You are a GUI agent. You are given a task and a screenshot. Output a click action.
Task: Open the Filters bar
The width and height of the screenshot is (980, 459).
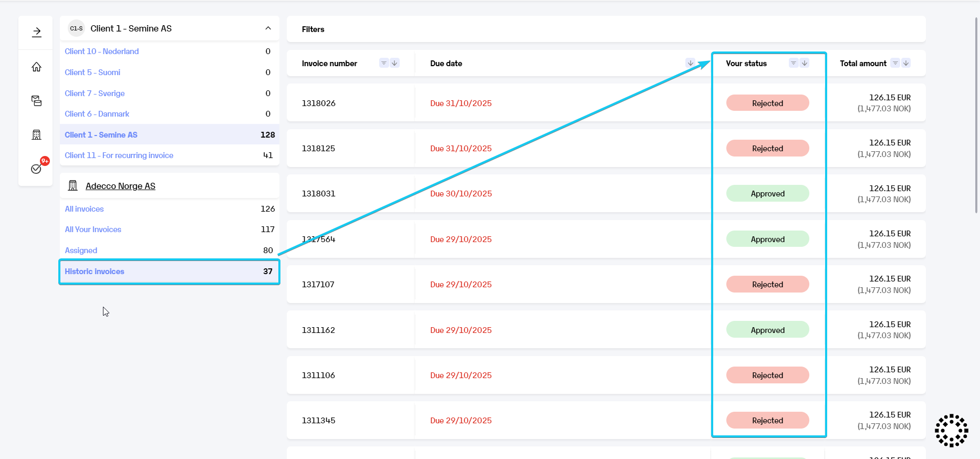[x=313, y=29]
